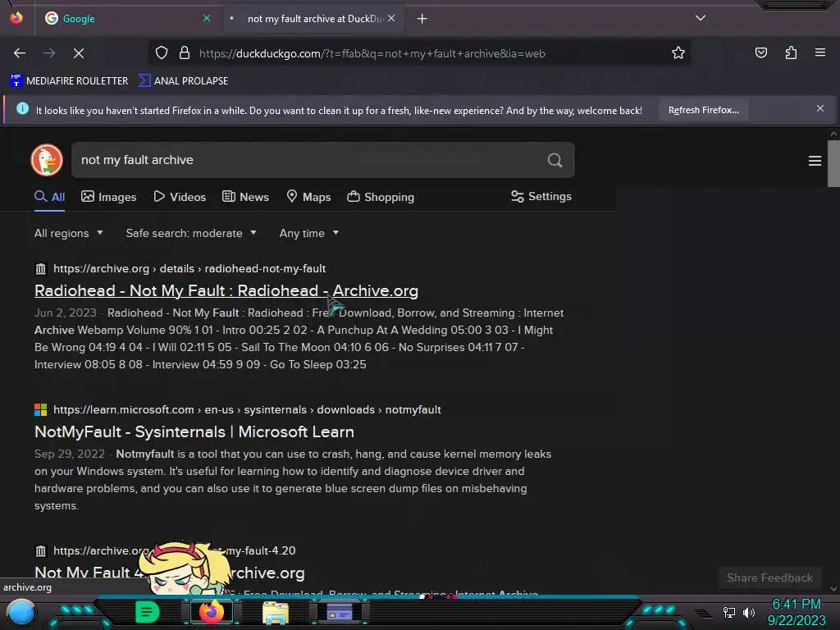Save page to Pocket

pyautogui.click(x=760, y=52)
